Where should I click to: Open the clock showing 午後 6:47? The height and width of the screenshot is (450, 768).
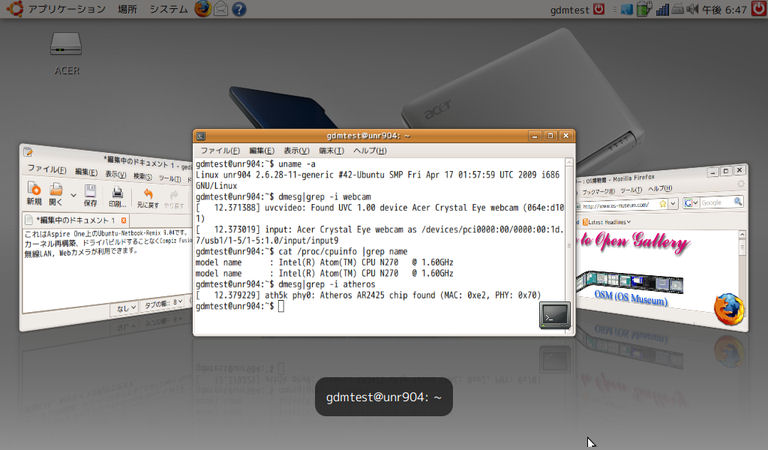pos(724,9)
